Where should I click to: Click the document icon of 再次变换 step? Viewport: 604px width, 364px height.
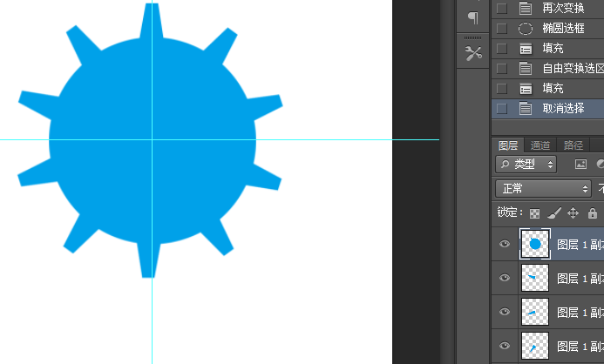pos(526,8)
